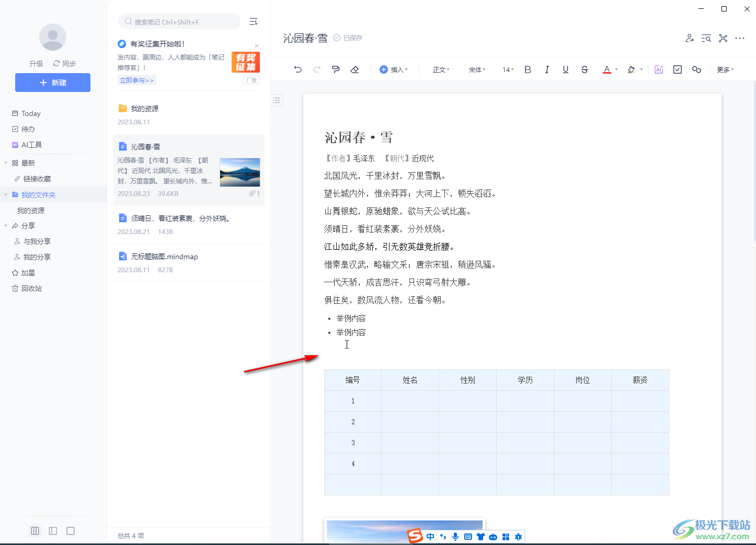Switch to two-column layout

tap(53, 531)
